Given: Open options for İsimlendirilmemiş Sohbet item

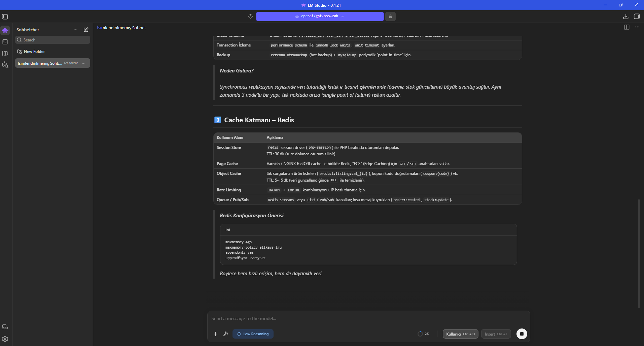Looking at the screenshot, I should (84, 63).
